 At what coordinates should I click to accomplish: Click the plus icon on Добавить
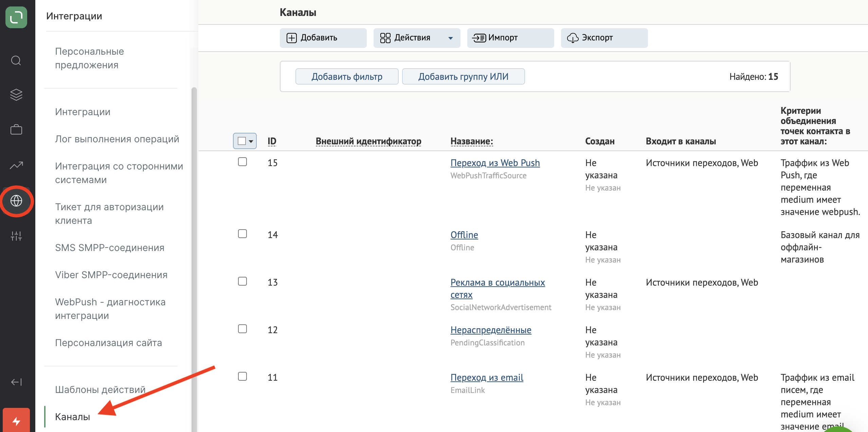291,38
